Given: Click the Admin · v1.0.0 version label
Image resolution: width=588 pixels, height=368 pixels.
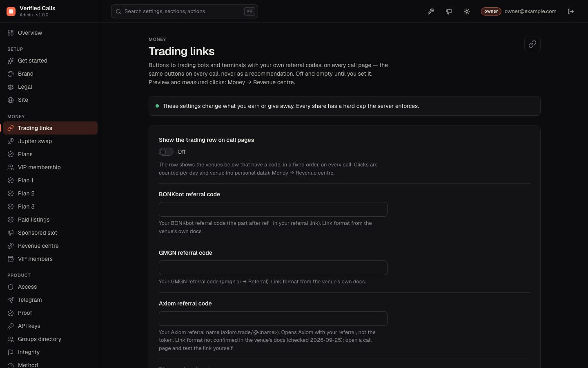Looking at the screenshot, I should 34,15.
